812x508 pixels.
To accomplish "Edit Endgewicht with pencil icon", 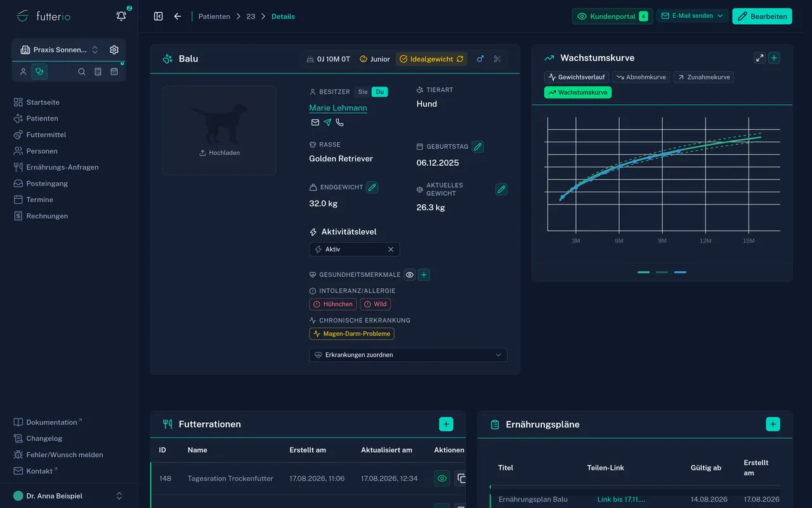I will 372,187.
